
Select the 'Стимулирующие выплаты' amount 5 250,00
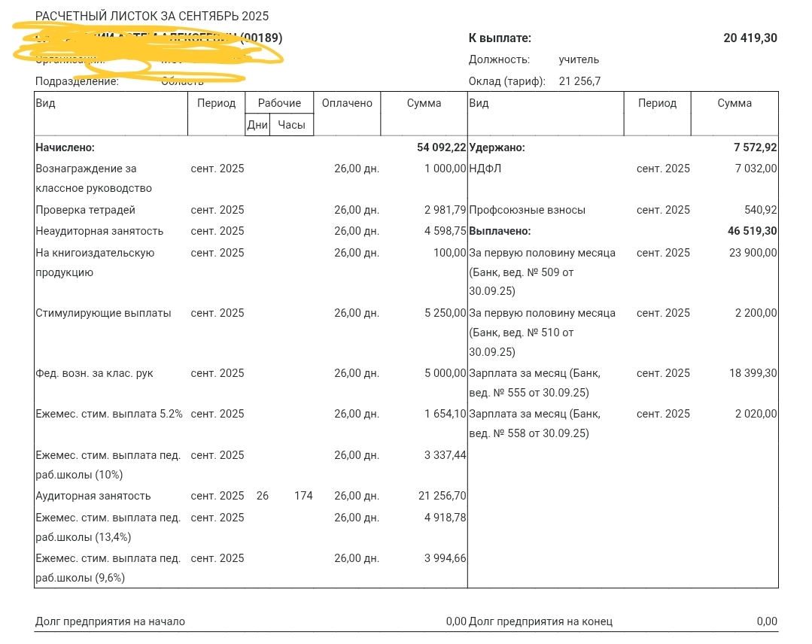[446, 313]
